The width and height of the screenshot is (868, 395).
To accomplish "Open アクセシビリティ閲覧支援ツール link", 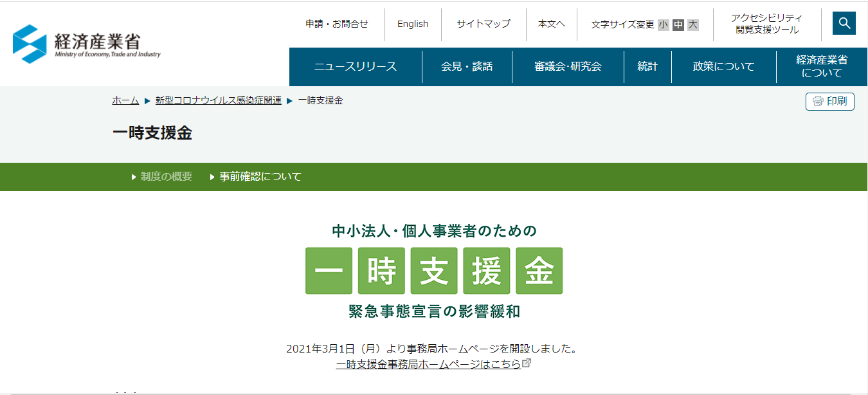I will coord(766,24).
